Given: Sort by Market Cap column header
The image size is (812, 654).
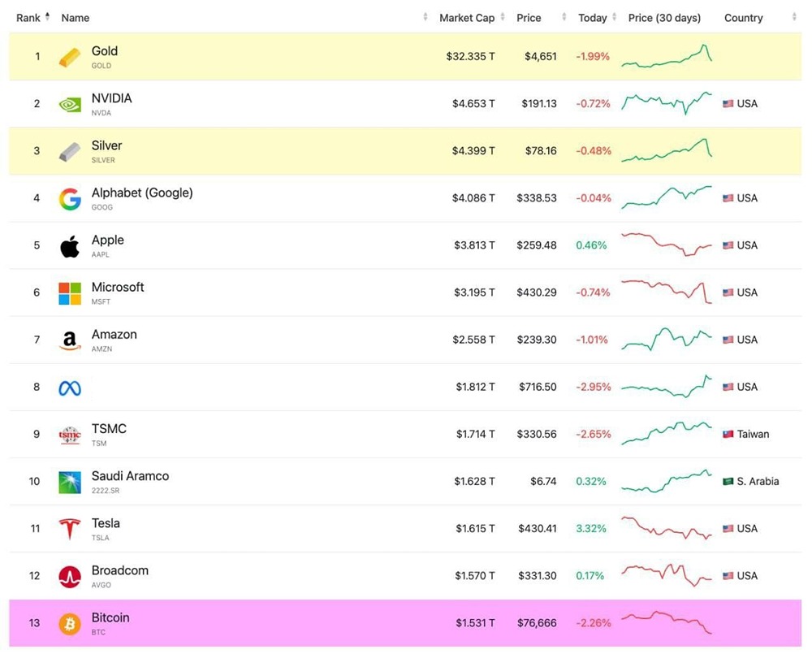Looking at the screenshot, I should [x=467, y=18].
